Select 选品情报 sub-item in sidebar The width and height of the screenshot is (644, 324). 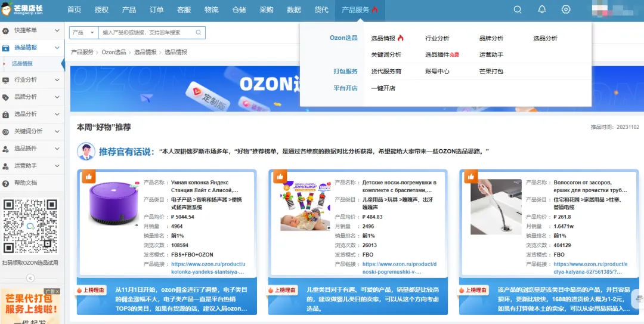pos(22,64)
